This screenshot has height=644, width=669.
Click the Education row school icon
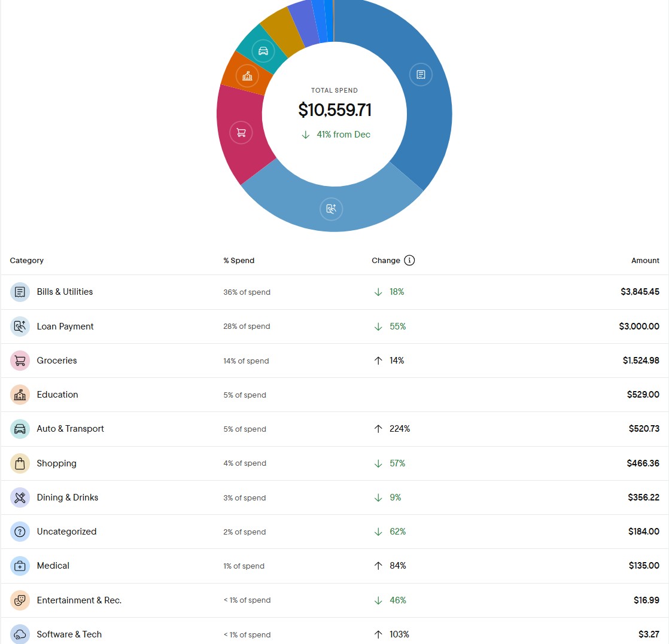20,395
